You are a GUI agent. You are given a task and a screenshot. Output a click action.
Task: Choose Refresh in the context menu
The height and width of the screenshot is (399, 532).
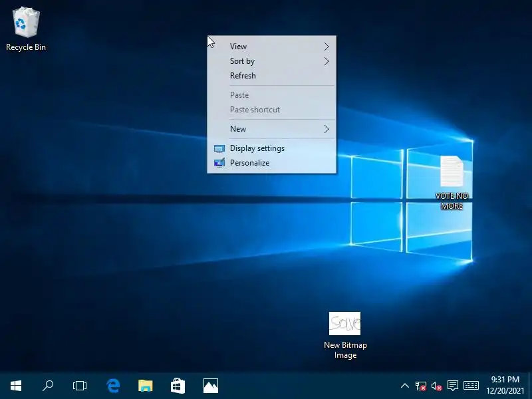tap(272, 76)
